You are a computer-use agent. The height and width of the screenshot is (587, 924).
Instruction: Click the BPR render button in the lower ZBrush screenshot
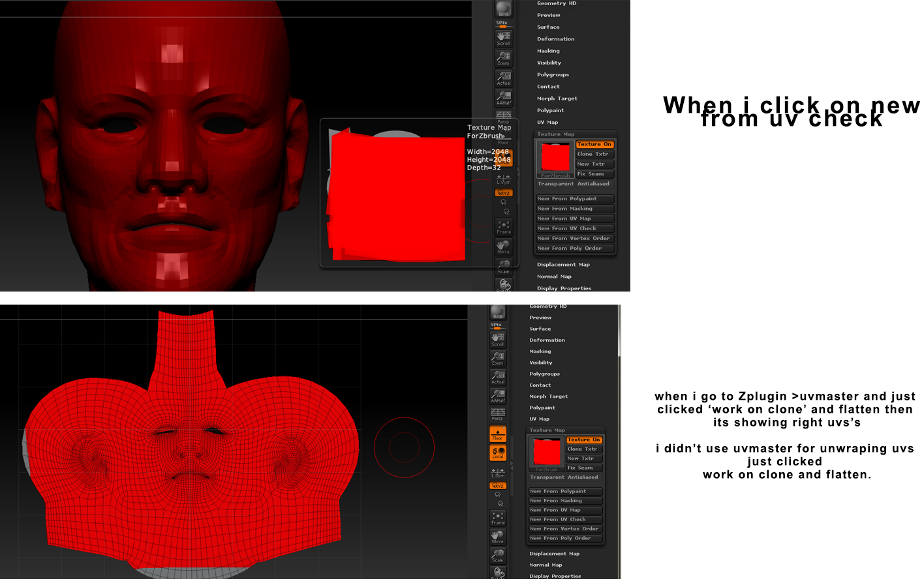498,312
